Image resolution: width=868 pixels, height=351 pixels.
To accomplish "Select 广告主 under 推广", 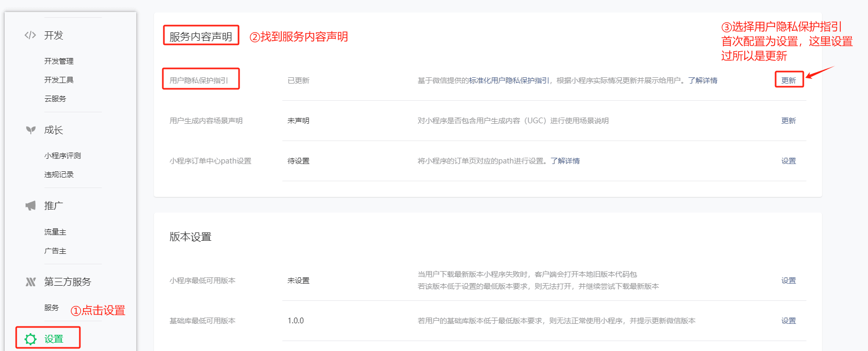I will [x=55, y=251].
